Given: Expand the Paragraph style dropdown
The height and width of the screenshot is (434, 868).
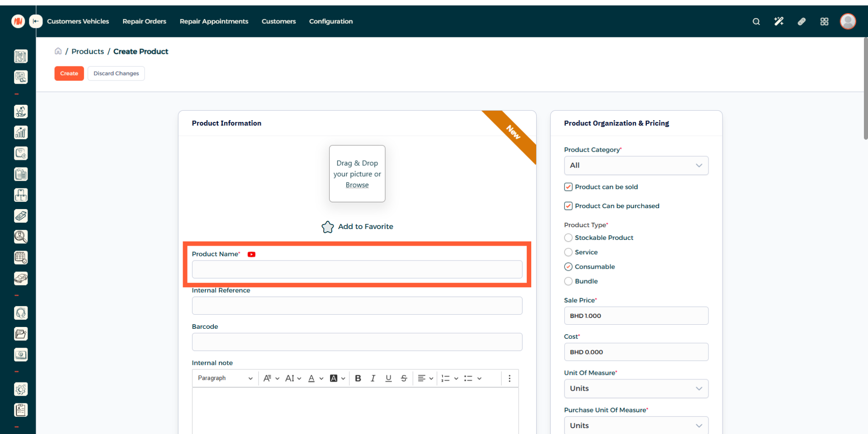Looking at the screenshot, I should [225, 378].
